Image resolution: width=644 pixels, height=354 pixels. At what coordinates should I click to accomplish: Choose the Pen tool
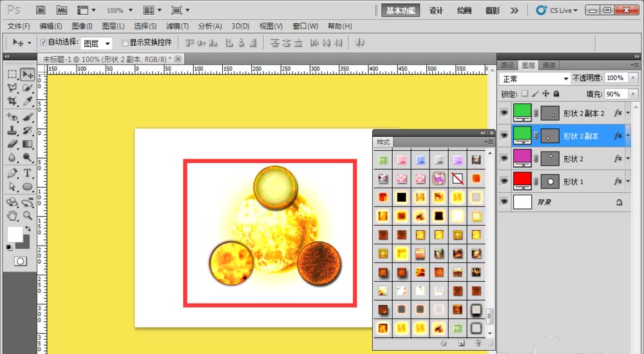tap(12, 173)
